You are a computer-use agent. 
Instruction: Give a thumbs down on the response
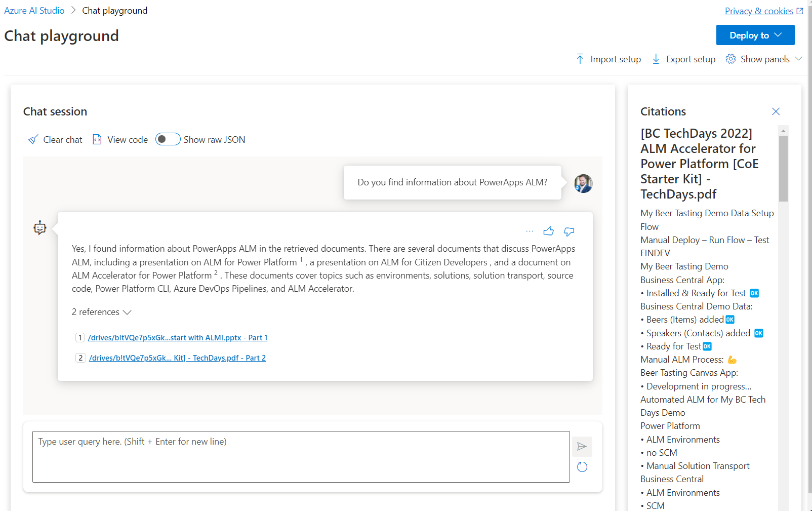tap(569, 231)
